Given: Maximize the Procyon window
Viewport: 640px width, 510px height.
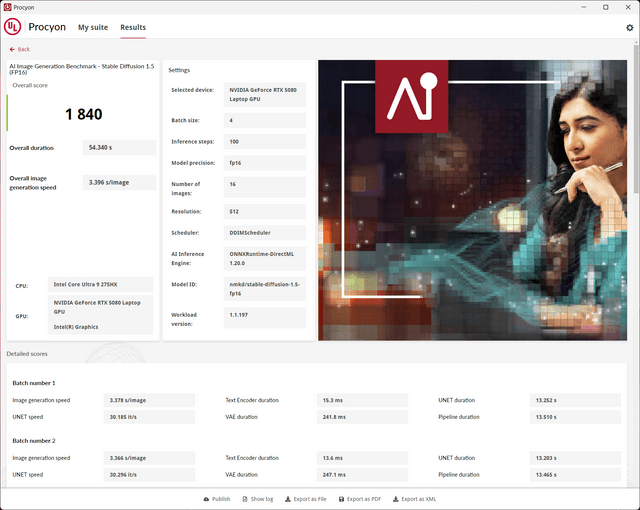Looking at the screenshot, I should [606, 7].
